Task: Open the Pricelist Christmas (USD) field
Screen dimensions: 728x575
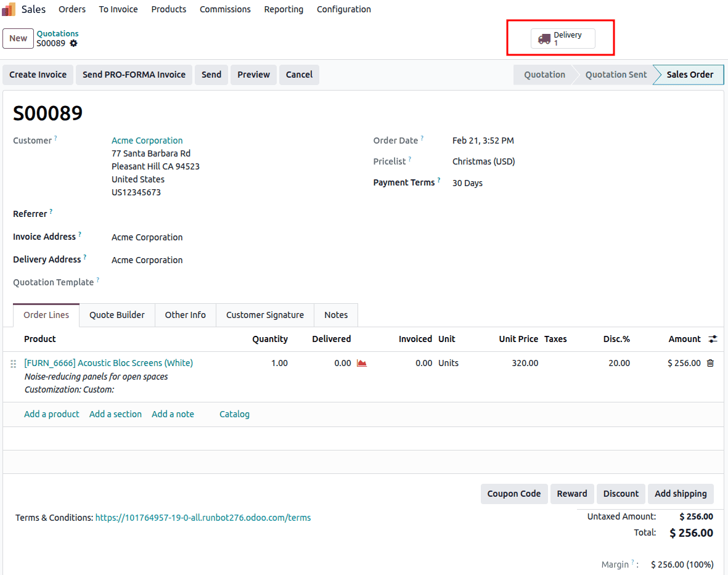Action: [484, 161]
